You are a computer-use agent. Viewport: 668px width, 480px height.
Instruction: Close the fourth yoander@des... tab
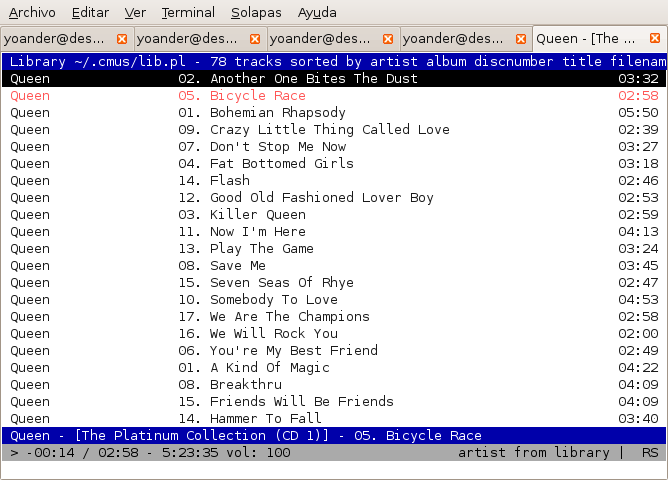[x=521, y=39]
